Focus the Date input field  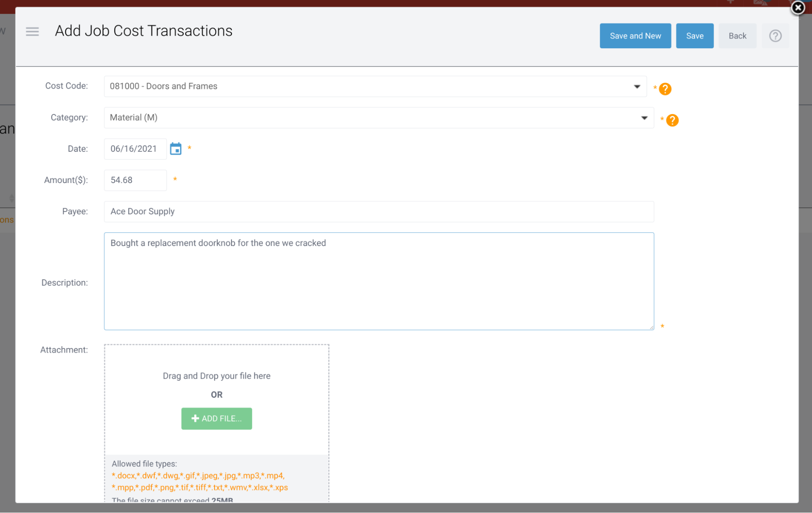[x=135, y=149]
